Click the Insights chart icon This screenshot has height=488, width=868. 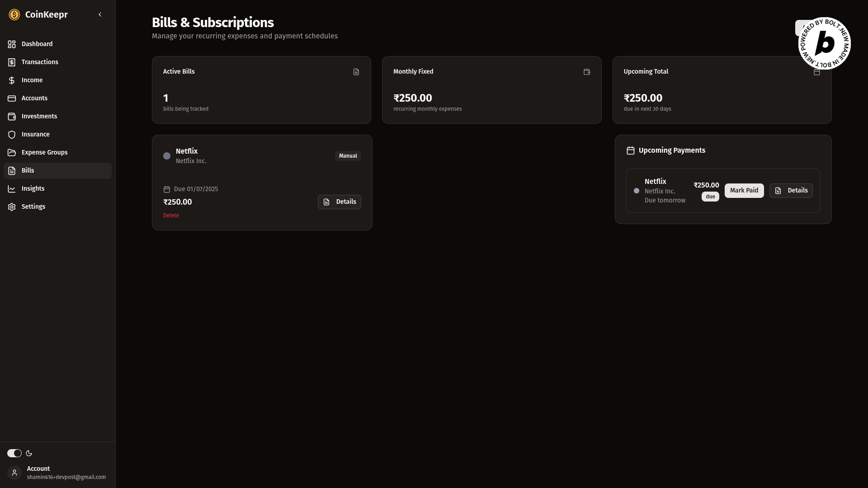12,188
